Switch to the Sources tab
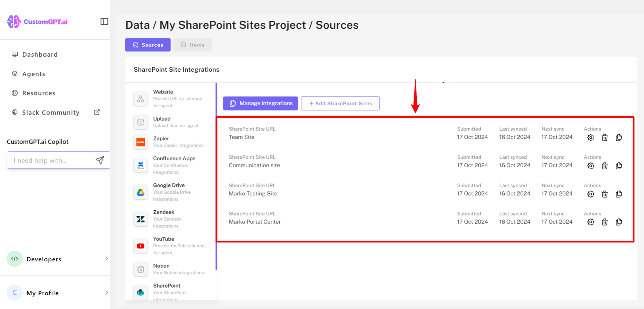Screen dimensions: 644x309 click(148, 45)
